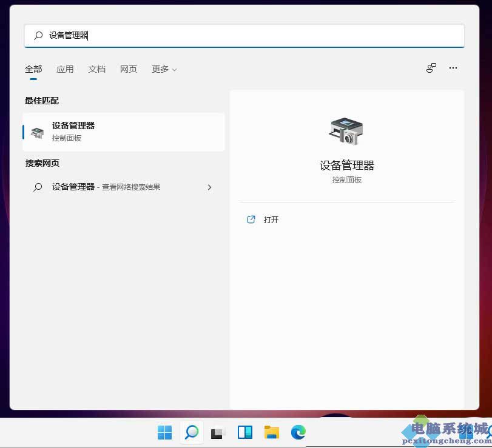Select the 全部 tab
The image size is (492, 448).
[33, 69]
